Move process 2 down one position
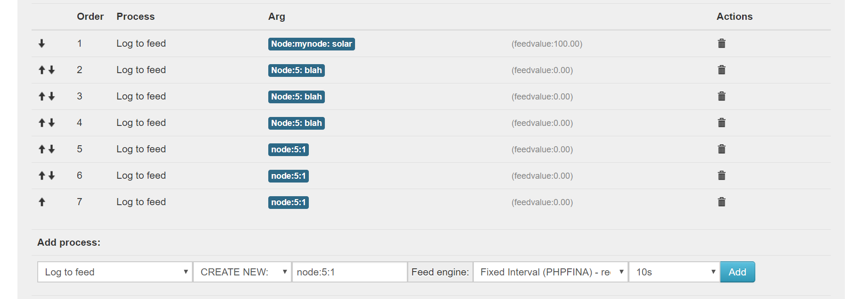Image resolution: width=868 pixels, height=299 pixels. 51,70
